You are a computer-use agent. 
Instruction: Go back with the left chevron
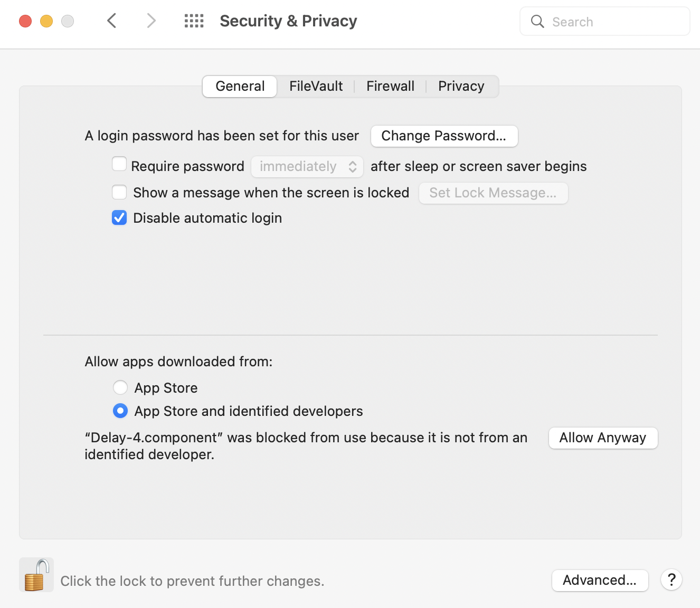pyautogui.click(x=112, y=21)
